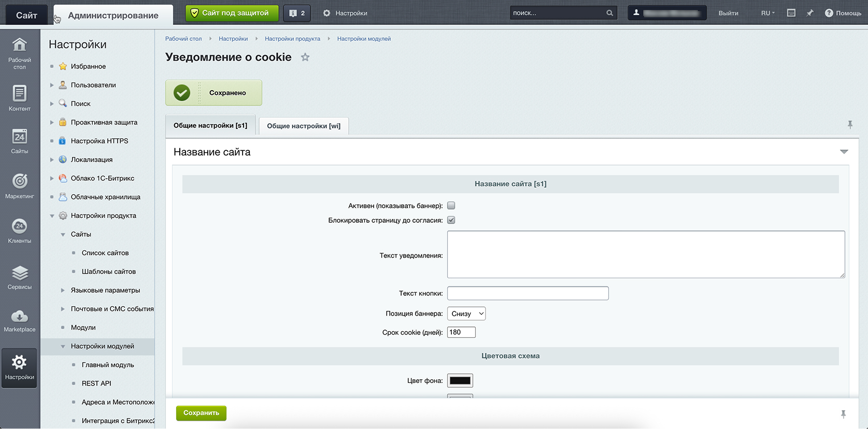868x429 pixels.
Task: Expand the Пользователи tree item
Action: 52,85
